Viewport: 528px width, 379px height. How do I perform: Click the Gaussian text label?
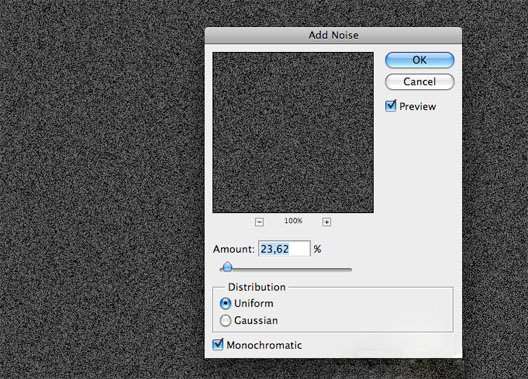coord(256,320)
